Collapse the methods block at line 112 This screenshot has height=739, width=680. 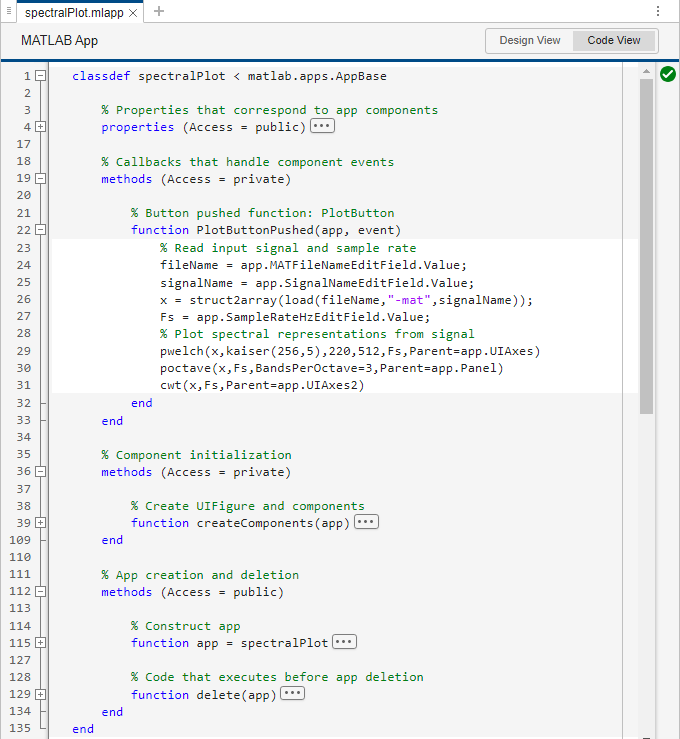click(41, 591)
